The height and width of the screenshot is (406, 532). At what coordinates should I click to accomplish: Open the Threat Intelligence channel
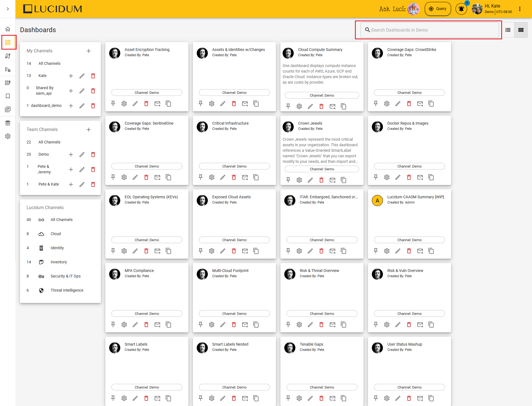pyautogui.click(x=67, y=290)
